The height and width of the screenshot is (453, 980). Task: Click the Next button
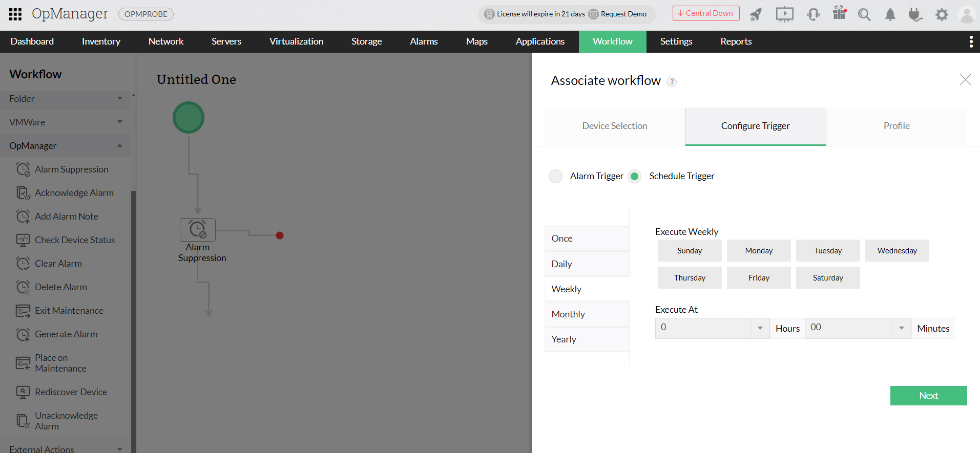pos(928,396)
